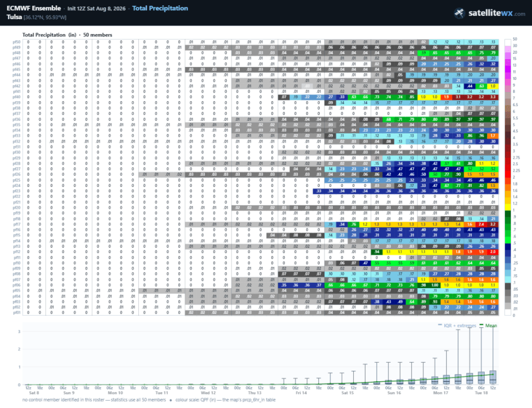Click the Sun 16 date axis label

394,393
